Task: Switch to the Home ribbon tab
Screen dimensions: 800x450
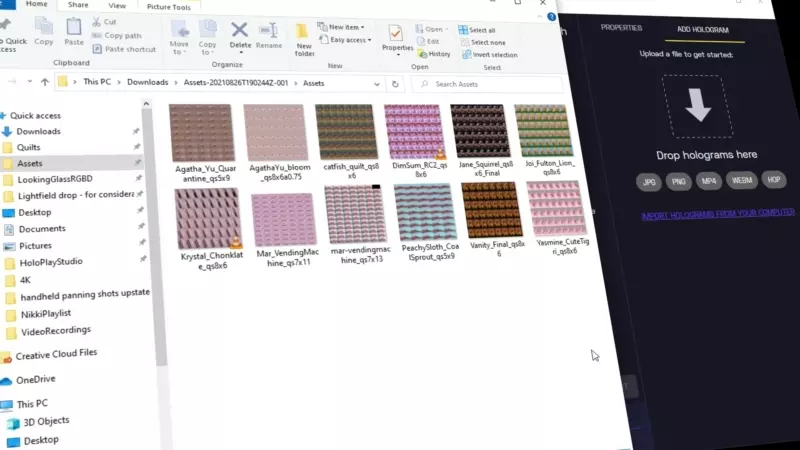Action: click(36, 4)
